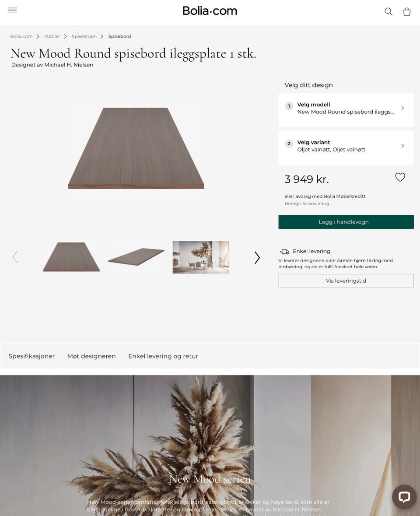Open the shopping bag icon

click(x=407, y=11)
